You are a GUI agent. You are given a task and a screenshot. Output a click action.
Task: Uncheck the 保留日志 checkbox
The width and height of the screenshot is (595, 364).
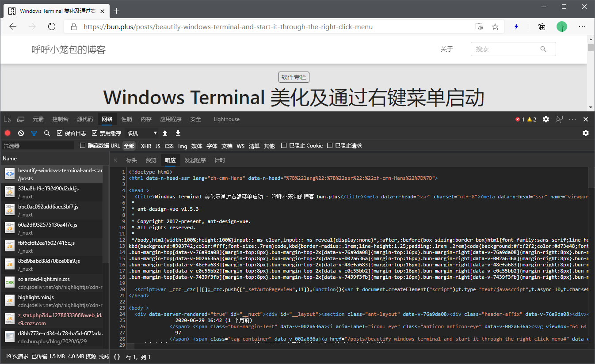pos(60,133)
